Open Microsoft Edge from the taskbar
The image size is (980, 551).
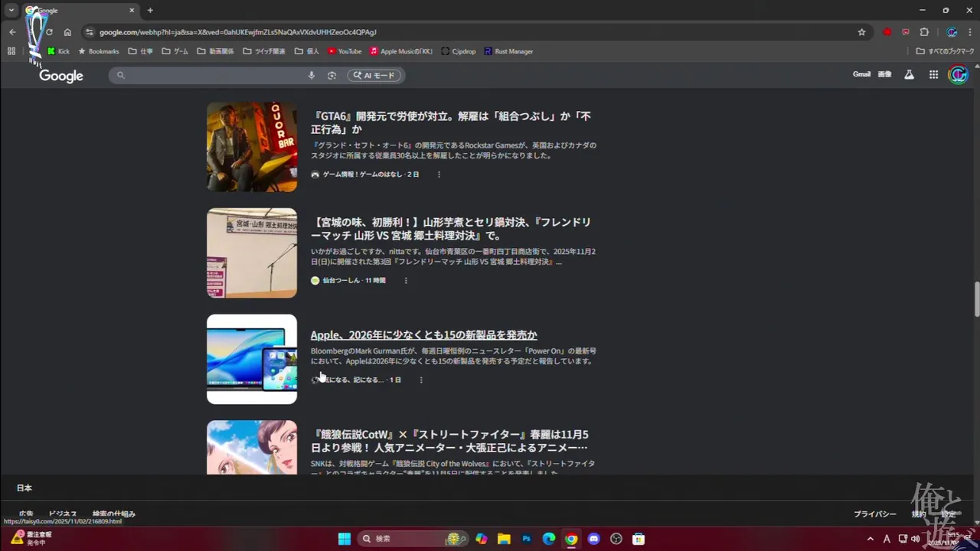pos(549,539)
